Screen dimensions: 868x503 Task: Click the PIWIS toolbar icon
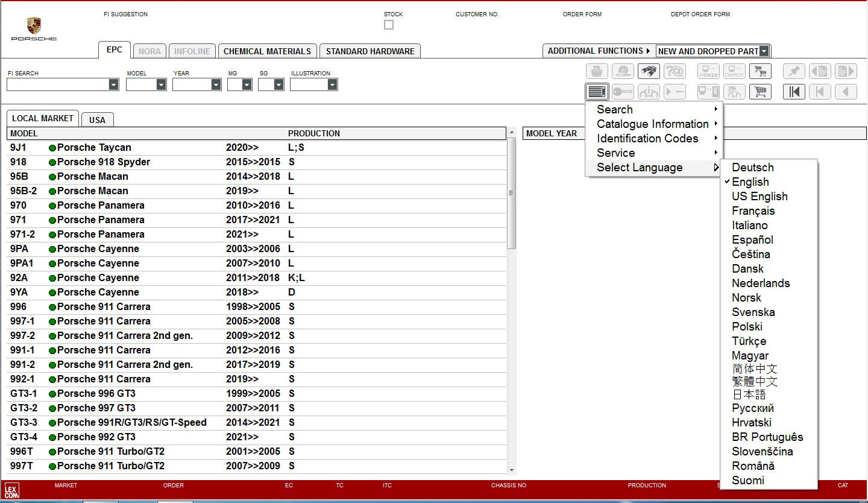tap(708, 71)
